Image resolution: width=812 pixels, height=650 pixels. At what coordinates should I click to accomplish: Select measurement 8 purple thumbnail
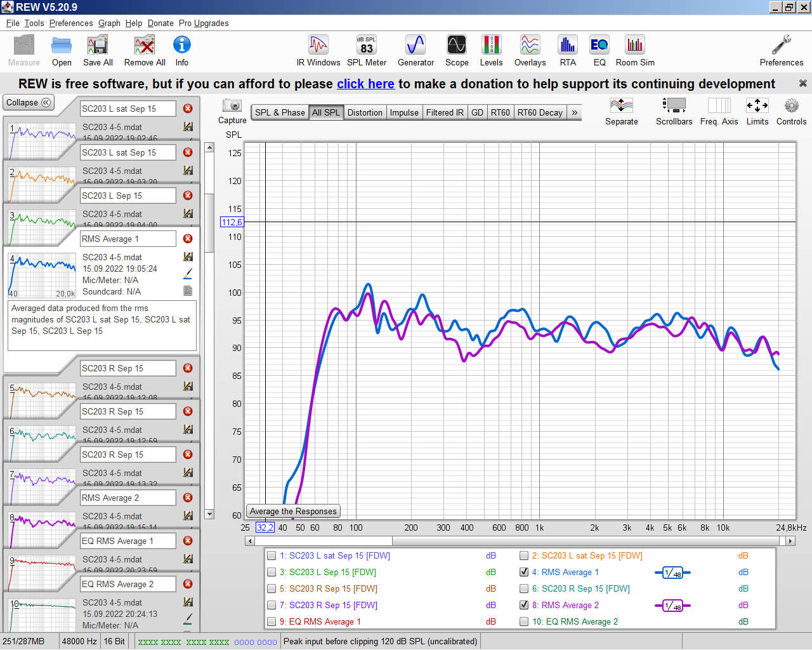[42, 530]
